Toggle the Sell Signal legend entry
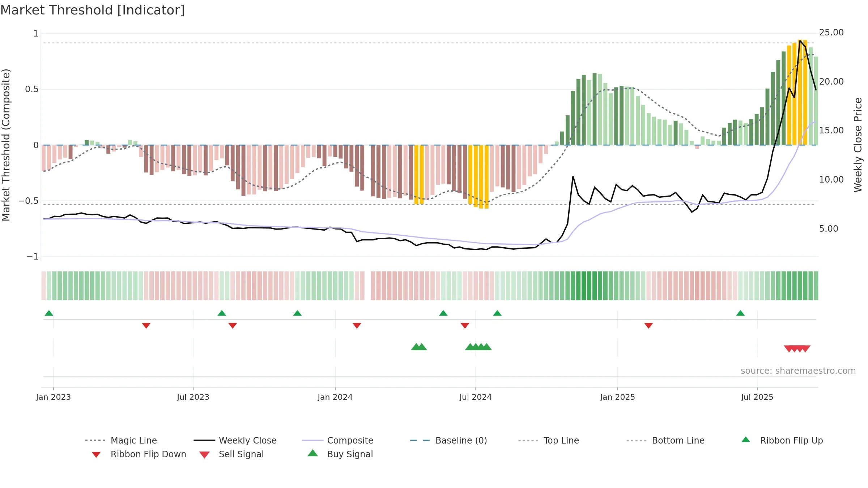Image resolution: width=868 pixels, height=488 pixels. pos(231,454)
